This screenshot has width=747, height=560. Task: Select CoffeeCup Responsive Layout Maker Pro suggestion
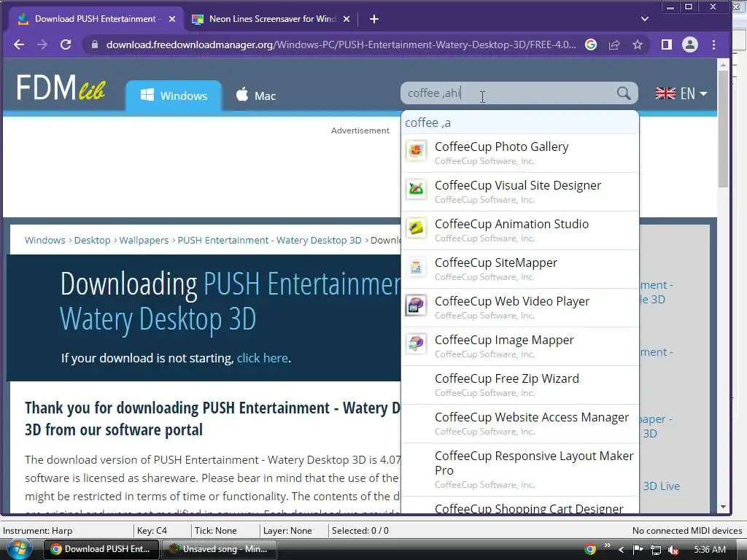tap(519, 470)
